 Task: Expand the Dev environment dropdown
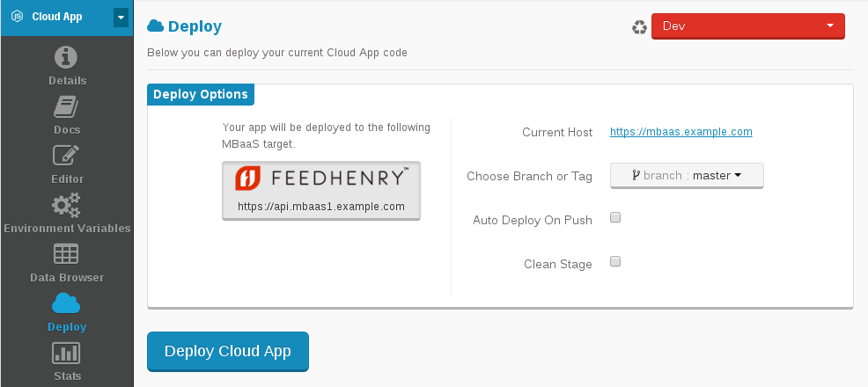tap(748, 26)
